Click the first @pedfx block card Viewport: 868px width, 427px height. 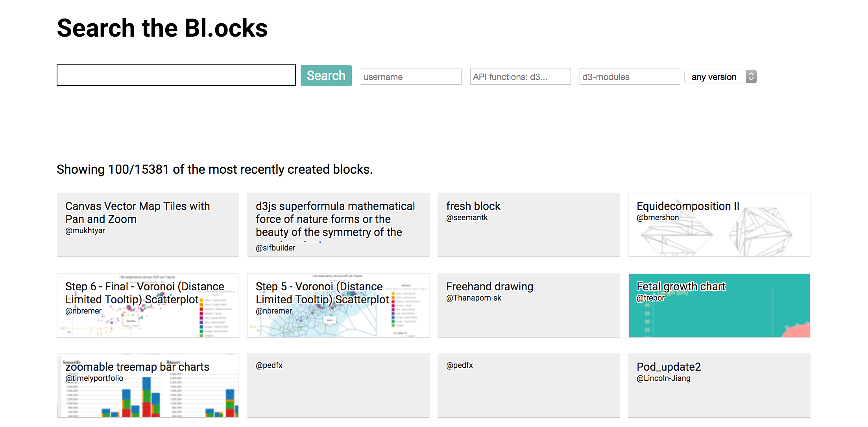(x=338, y=385)
